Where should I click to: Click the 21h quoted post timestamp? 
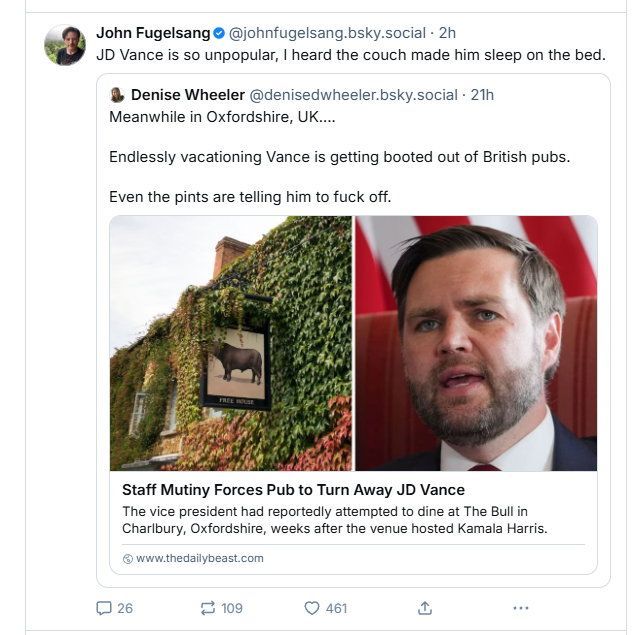pos(482,95)
